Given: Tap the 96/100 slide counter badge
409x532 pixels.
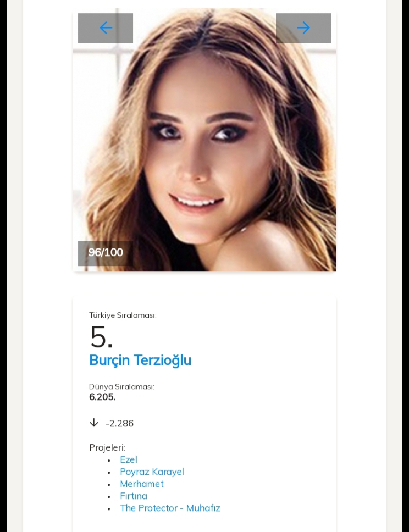Looking at the screenshot, I should [x=106, y=253].
